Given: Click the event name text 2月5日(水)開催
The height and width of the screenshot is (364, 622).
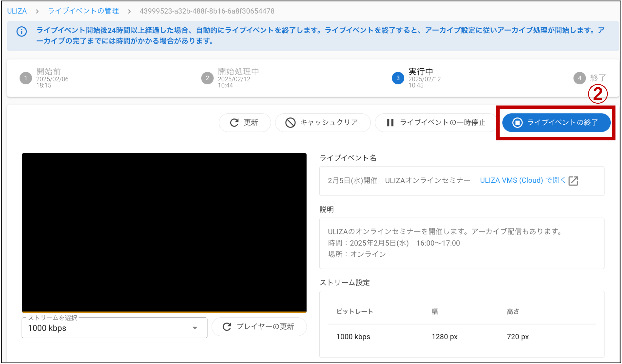Looking at the screenshot, I should point(353,181).
